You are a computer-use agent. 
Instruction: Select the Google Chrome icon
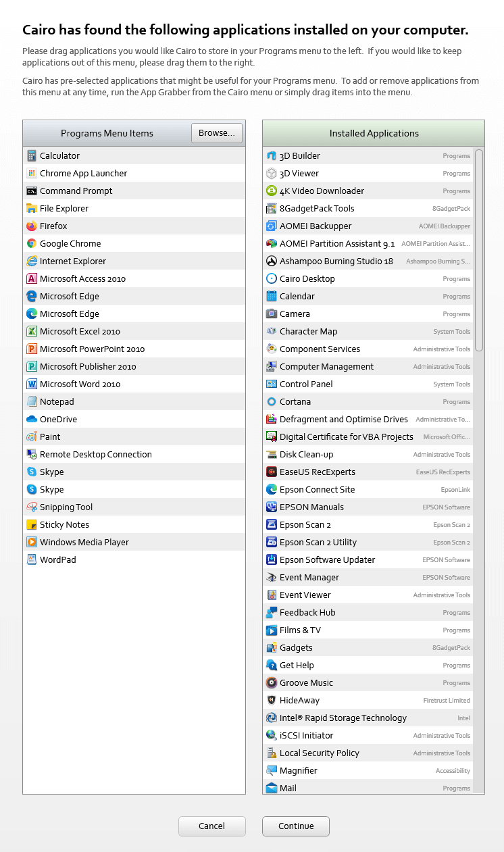[x=31, y=244]
